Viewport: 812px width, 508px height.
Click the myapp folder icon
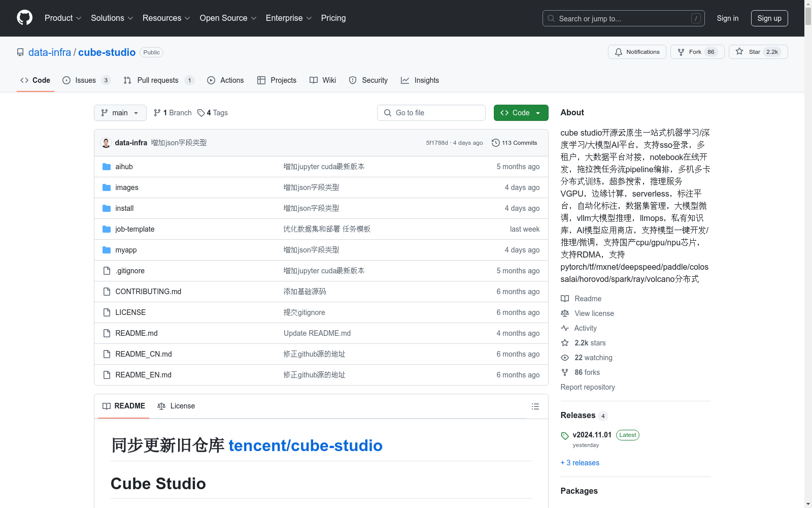[107, 250]
